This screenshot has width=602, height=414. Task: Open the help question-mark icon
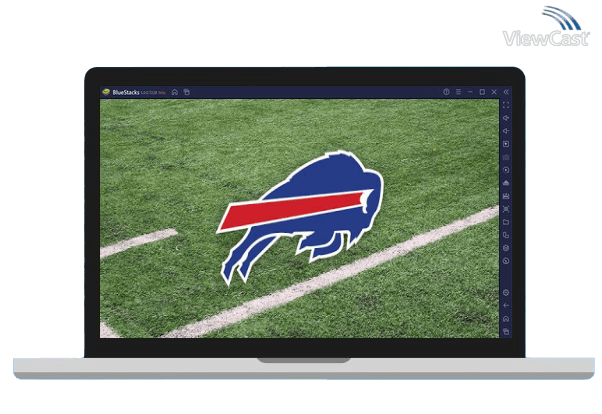tap(446, 92)
